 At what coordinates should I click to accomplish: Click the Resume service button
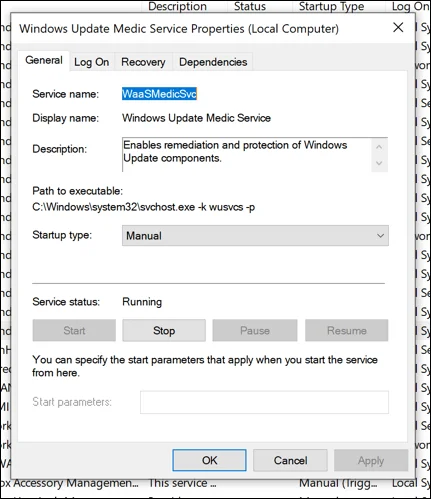click(x=347, y=330)
